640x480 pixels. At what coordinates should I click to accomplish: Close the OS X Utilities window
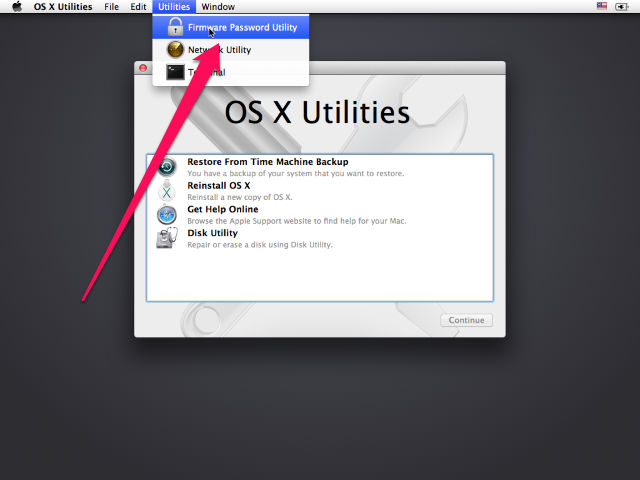[143, 68]
